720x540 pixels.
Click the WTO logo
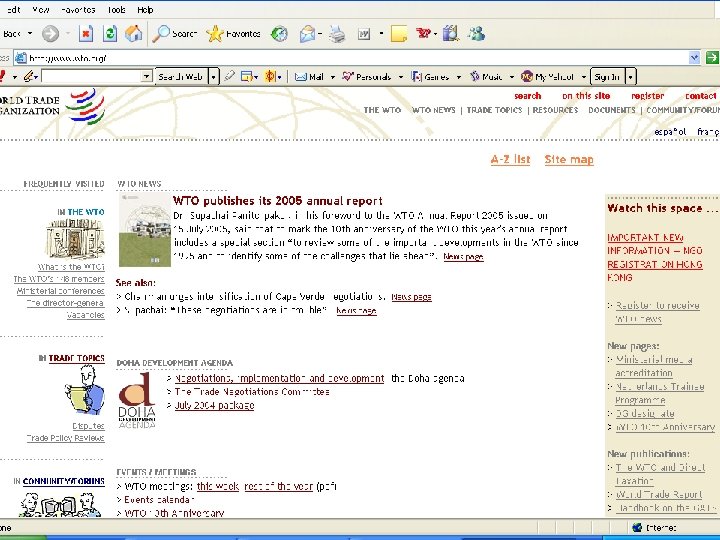pyautogui.click(x=85, y=107)
